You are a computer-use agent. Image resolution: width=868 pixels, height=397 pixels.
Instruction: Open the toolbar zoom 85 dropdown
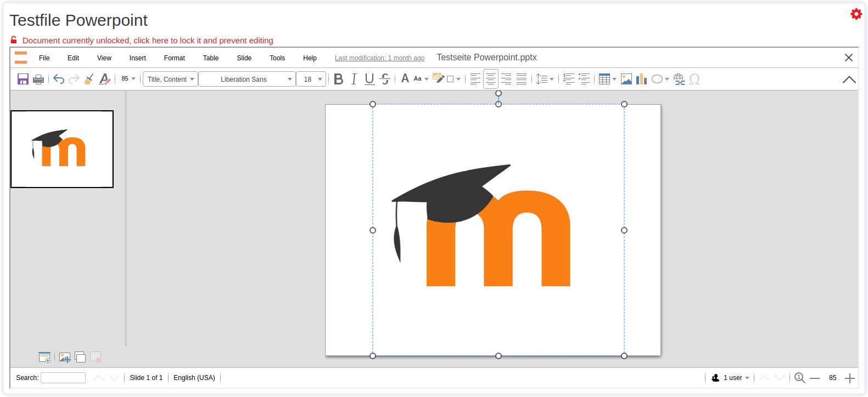(x=128, y=79)
